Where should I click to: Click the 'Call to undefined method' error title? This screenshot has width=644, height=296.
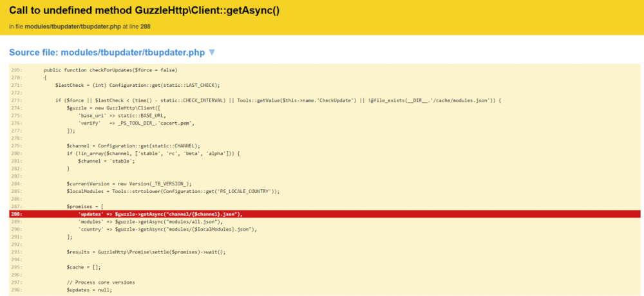coord(144,11)
